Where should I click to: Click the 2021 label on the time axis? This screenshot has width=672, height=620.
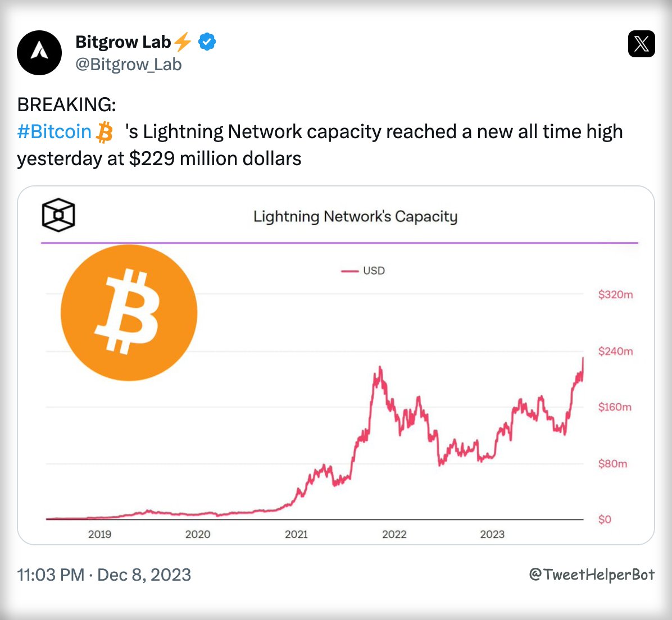point(296,534)
